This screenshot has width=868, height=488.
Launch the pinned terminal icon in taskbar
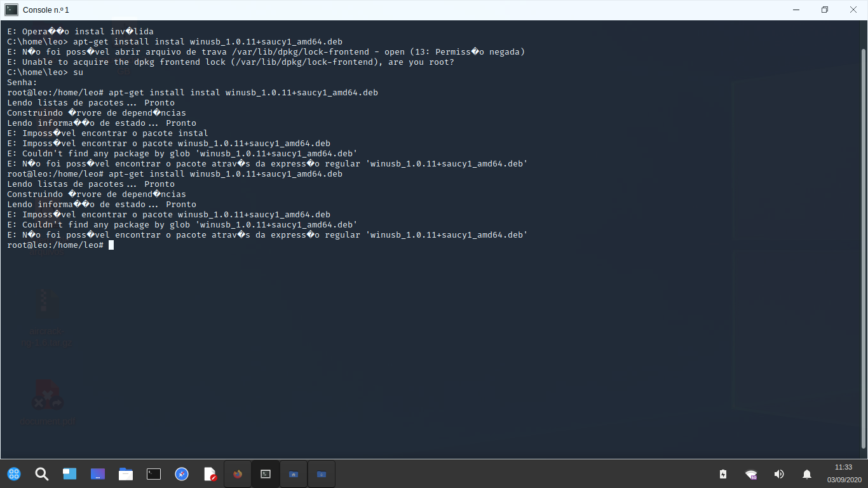pos(154,474)
